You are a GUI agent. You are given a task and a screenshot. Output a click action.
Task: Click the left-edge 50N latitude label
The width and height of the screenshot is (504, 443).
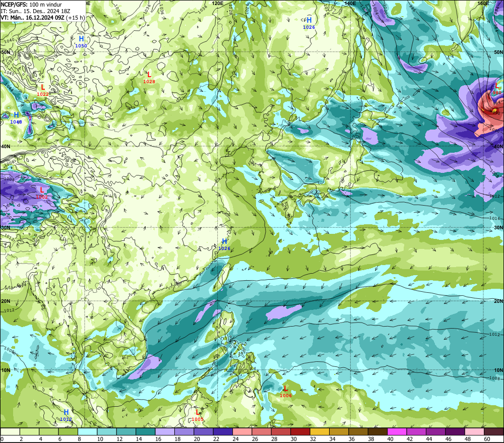tap(6, 52)
